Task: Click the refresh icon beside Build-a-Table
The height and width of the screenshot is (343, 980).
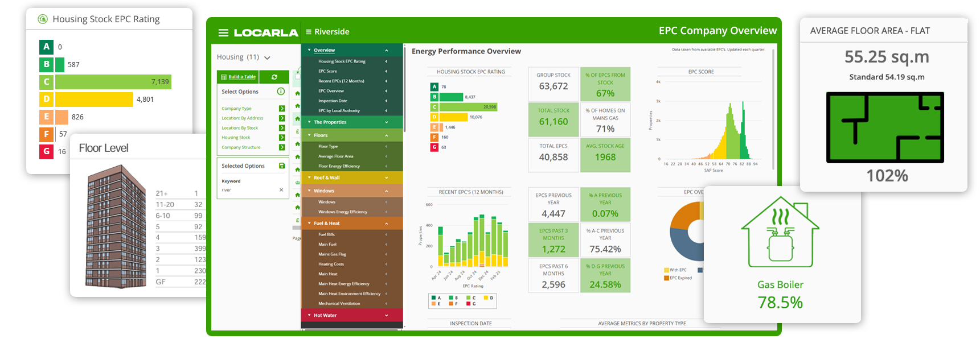Action: pyautogui.click(x=274, y=77)
